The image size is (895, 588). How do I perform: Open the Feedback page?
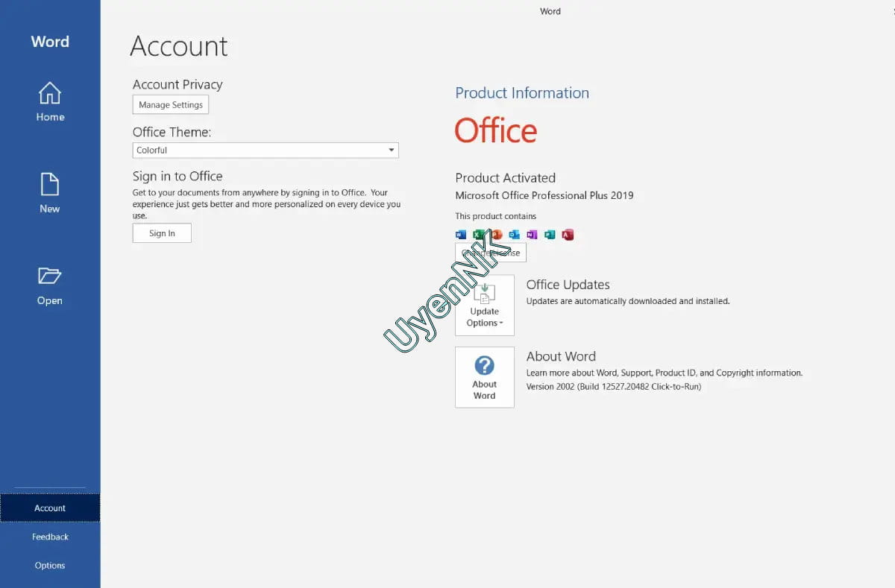pos(50,537)
